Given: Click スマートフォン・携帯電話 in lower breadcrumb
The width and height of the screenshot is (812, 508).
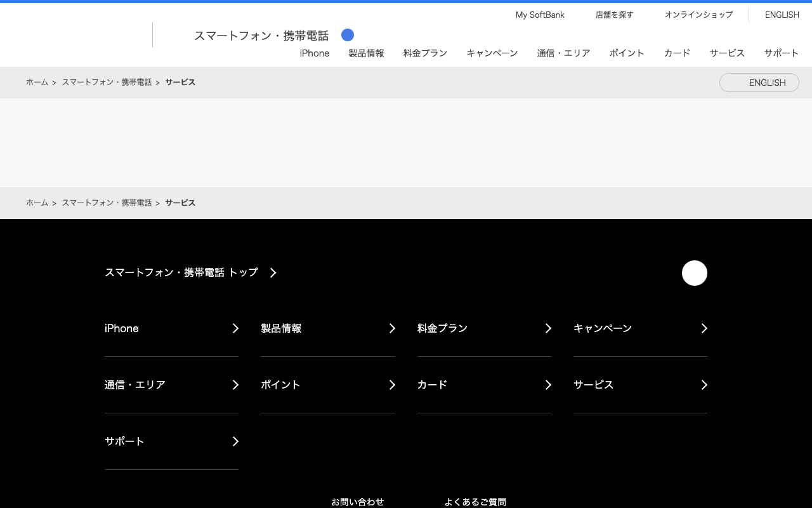Looking at the screenshot, I should tap(107, 203).
